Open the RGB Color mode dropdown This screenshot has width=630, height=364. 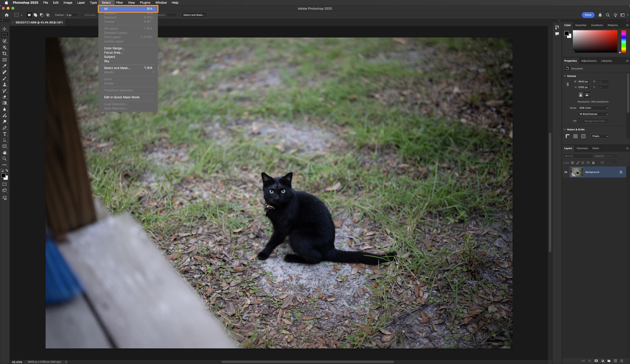point(593,108)
